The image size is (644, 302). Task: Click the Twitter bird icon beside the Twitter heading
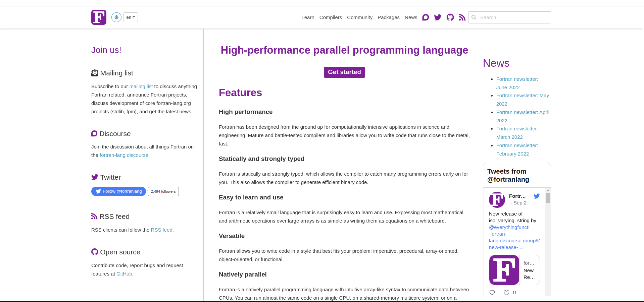(95, 177)
